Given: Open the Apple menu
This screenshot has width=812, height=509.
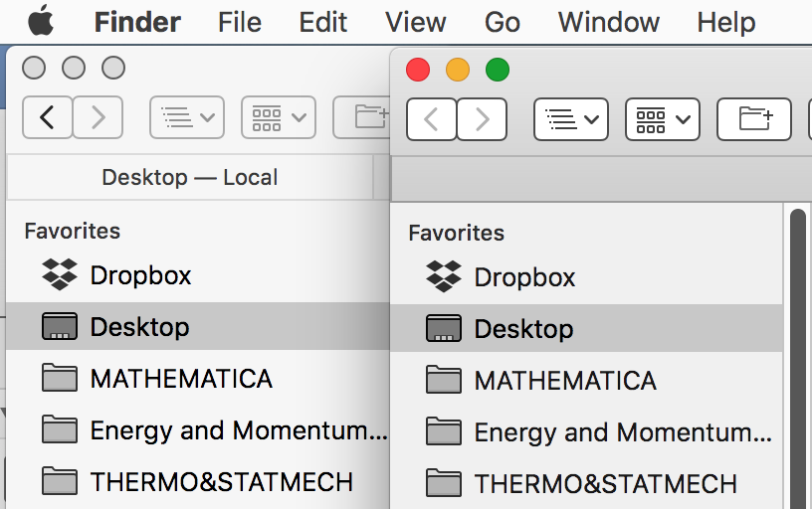Looking at the screenshot, I should [41, 21].
